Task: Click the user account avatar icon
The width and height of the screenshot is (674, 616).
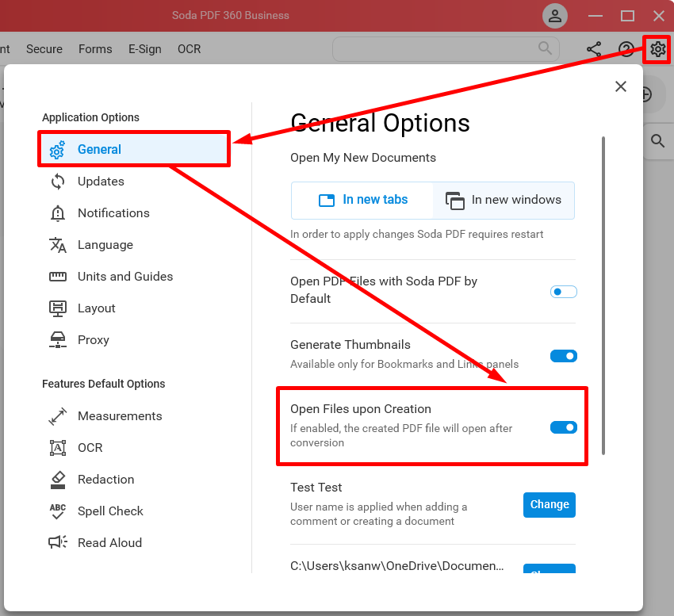Action: [x=554, y=17]
